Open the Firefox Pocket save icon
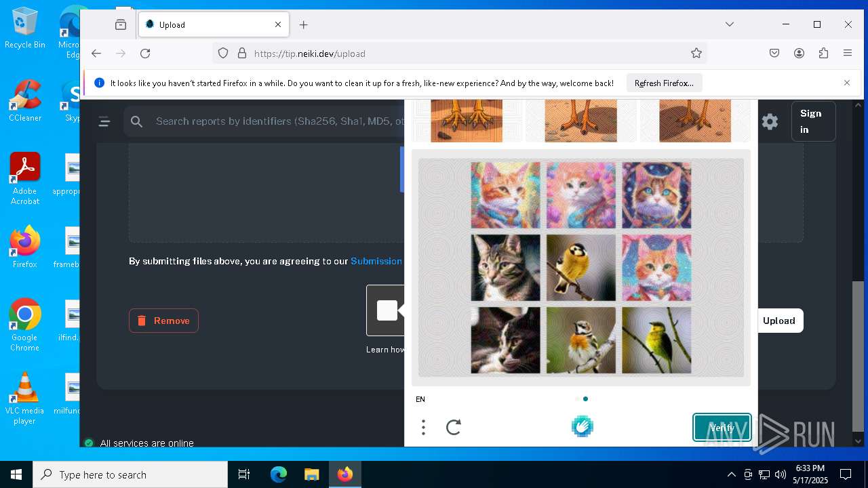The width and height of the screenshot is (868, 488). coord(774,54)
